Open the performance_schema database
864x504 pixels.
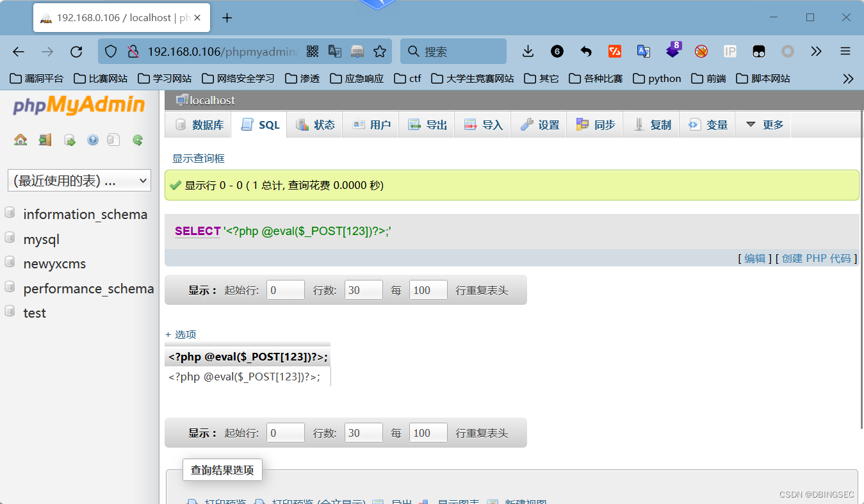(x=88, y=289)
